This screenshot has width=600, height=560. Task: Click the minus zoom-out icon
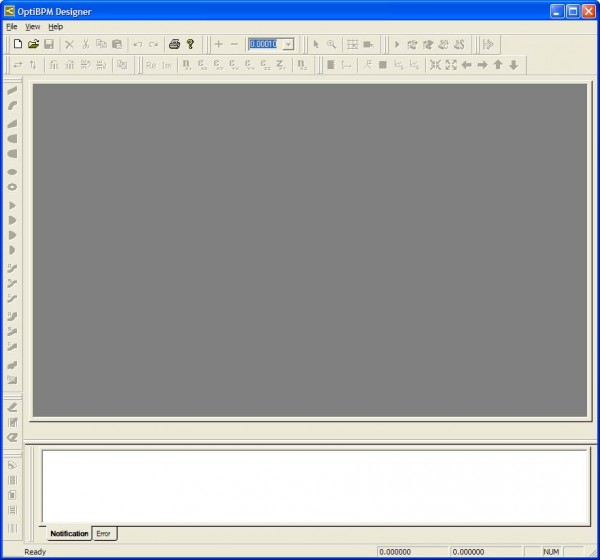234,44
